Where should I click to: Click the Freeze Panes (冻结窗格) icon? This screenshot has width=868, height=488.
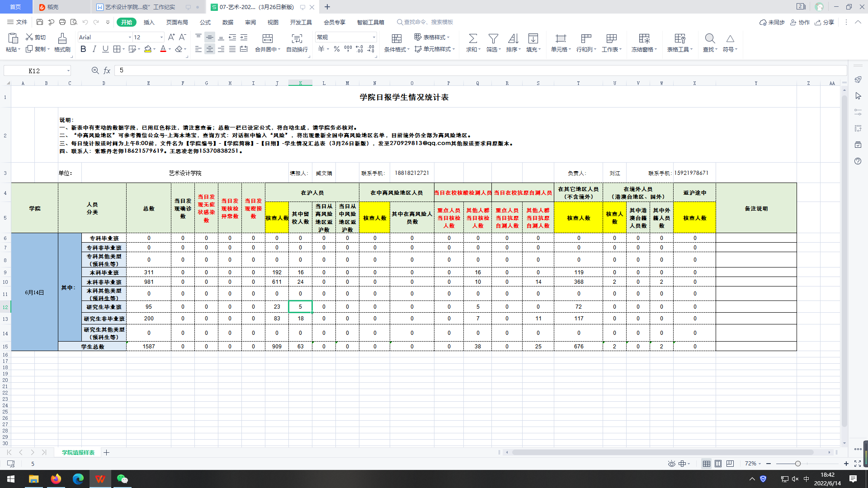click(644, 39)
